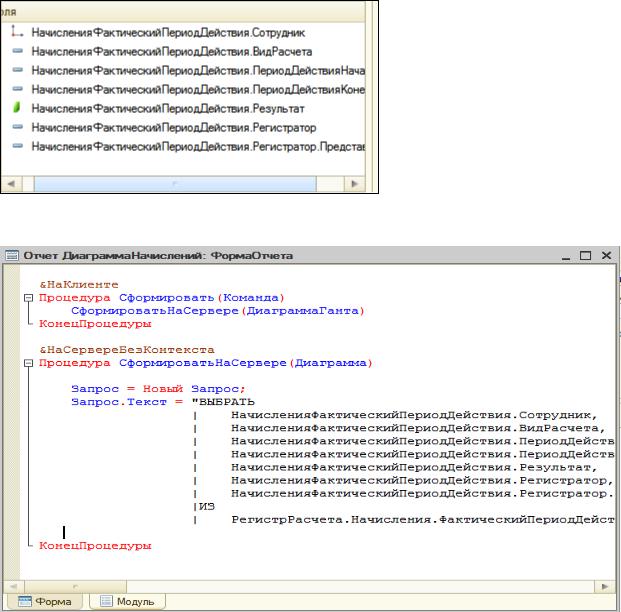Image resolution: width=621 pixels, height=612 pixels.
Task: Click the Форма tab icon
Action: click(x=25, y=601)
